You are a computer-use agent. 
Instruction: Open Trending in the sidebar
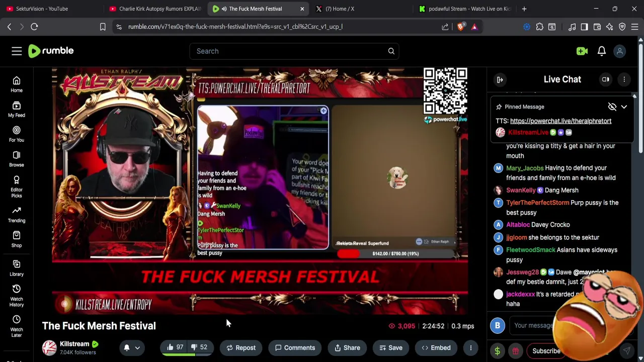(x=17, y=215)
